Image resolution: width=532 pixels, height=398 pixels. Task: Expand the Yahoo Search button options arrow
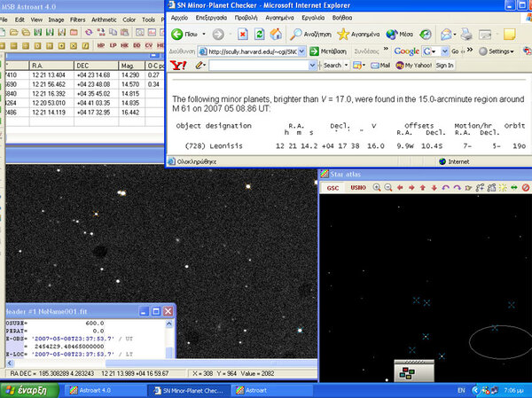(346, 65)
